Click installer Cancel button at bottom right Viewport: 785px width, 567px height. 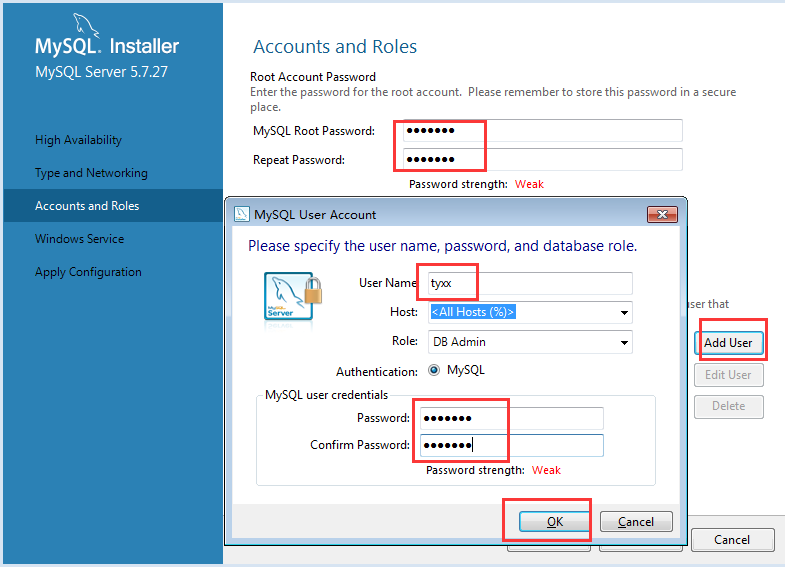[732, 539]
